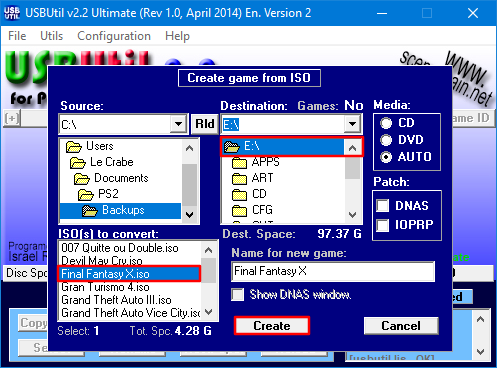Click the ISO list scrollbar thumb
Image resolution: width=497 pixels, height=368 pixels.
point(209,270)
